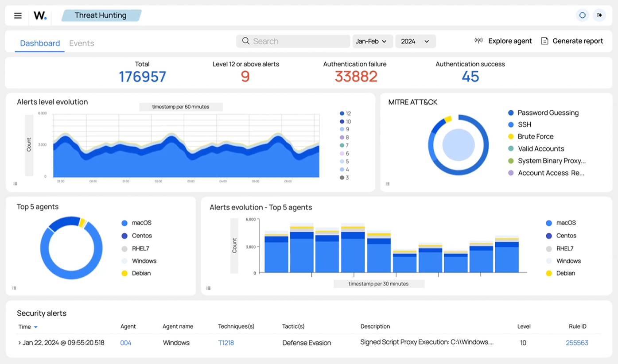Hide the Brute Force series in MITRE ATT&CK legend
This screenshot has height=364, width=618.
pos(536,136)
